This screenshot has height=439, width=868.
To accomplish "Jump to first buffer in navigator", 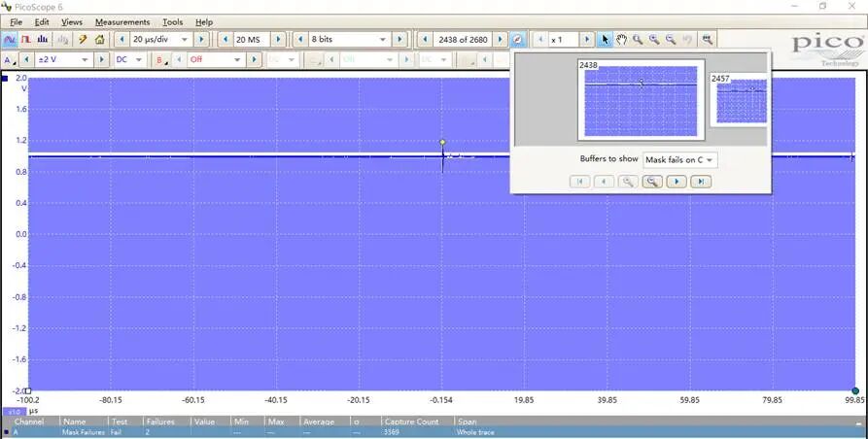I will click(x=580, y=182).
